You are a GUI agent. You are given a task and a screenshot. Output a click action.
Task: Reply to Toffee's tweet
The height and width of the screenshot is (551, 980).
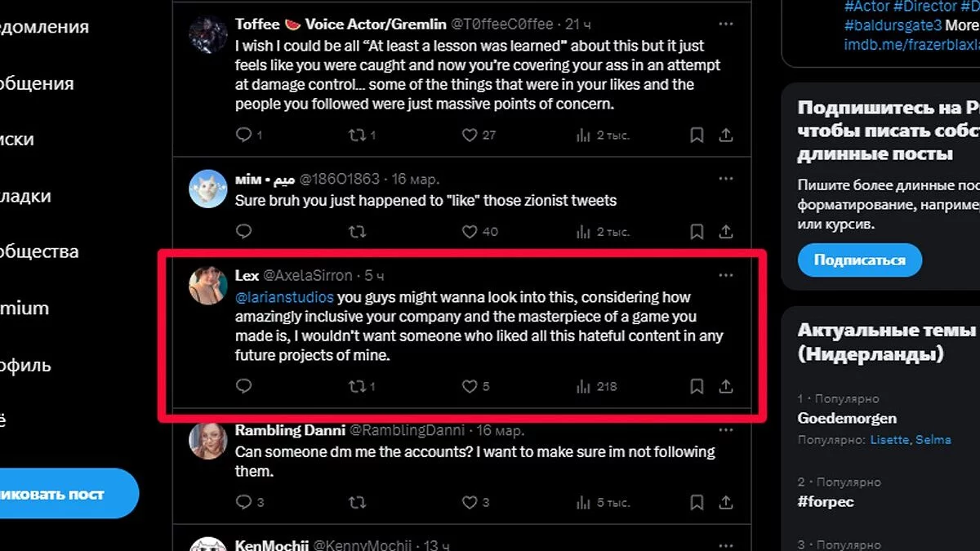243,135
